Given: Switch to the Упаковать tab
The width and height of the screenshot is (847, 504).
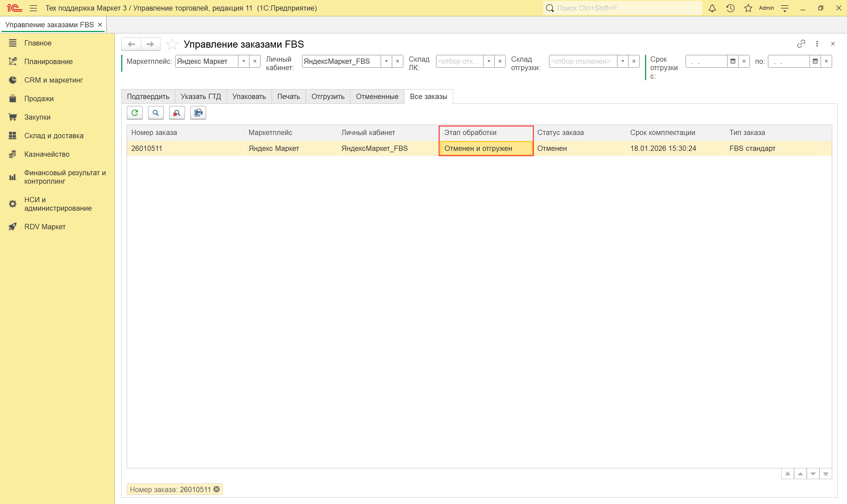Looking at the screenshot, I should (249, 96).
